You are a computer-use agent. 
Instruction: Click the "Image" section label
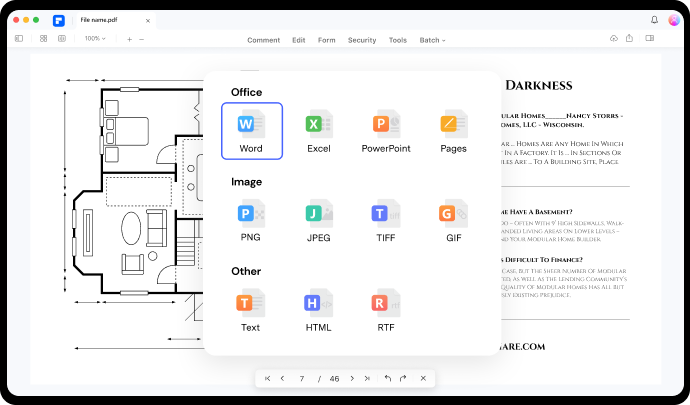[246, 182]
